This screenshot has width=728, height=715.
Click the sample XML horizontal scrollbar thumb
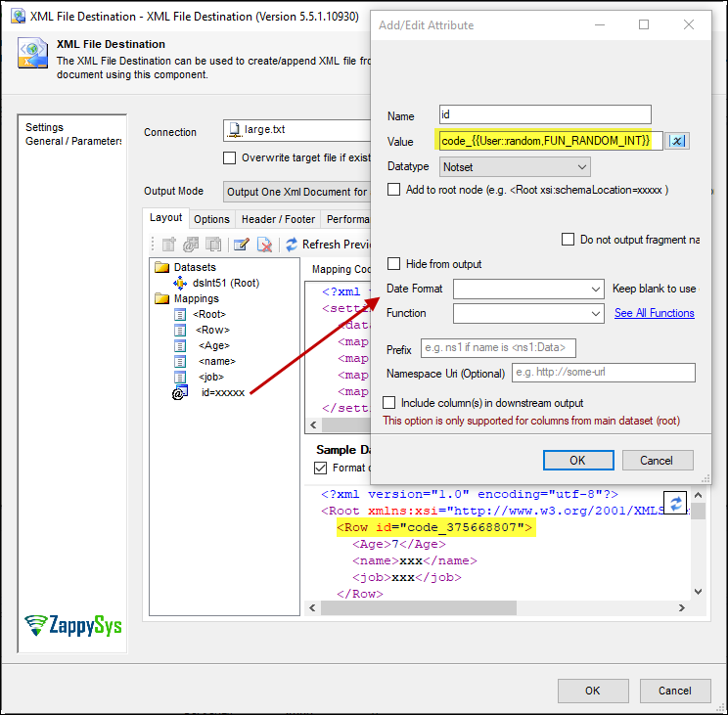pos(419,607)
